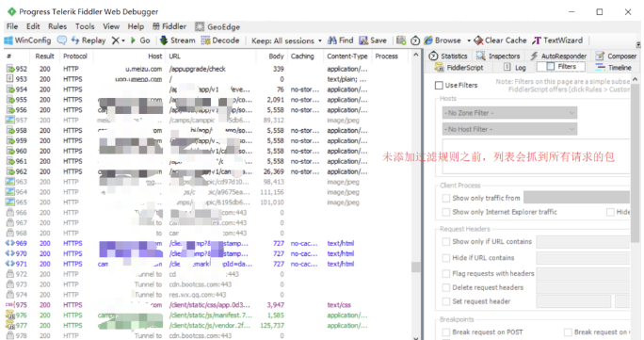644x340 pixels.
Task: Enable the Use Filters checkbox
Action: tap(439, 86)
